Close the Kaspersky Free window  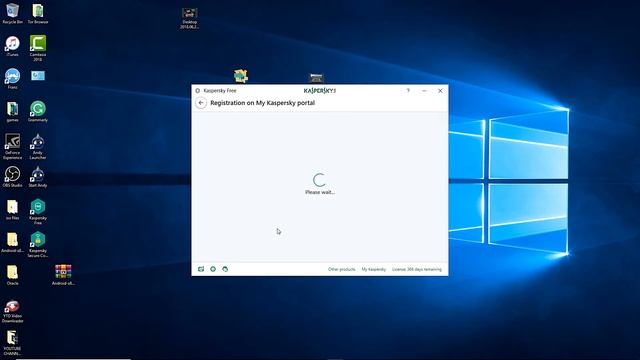(x=440, y=91)
